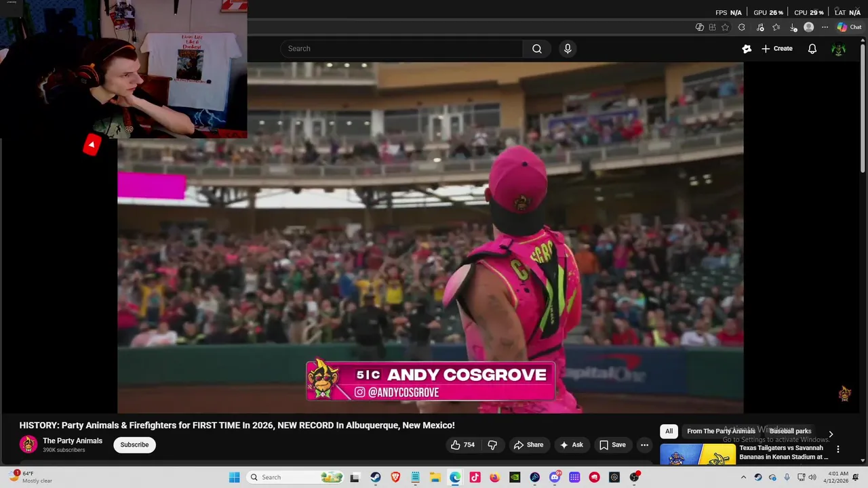Open Edge favorites list icon
This screenshot has height=488, width=868.
coord(776,27)
